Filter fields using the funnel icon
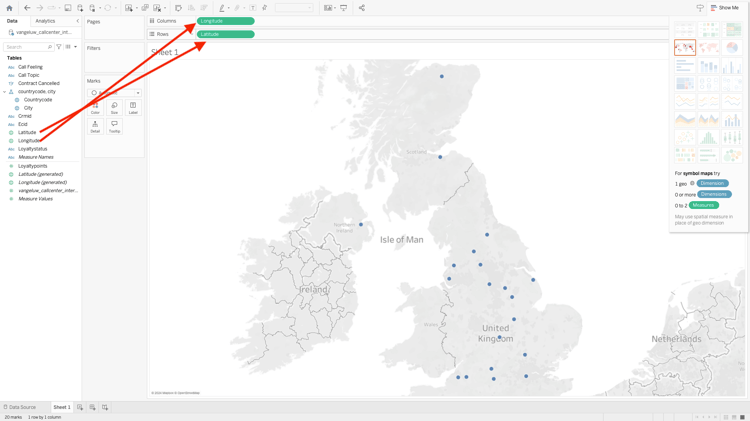Screen dimensions: 750x421 pyautogui.click(x=59, y=47)
